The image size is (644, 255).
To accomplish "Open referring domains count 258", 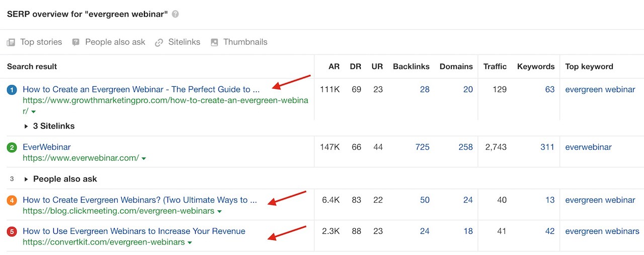I will coord(466,147).
